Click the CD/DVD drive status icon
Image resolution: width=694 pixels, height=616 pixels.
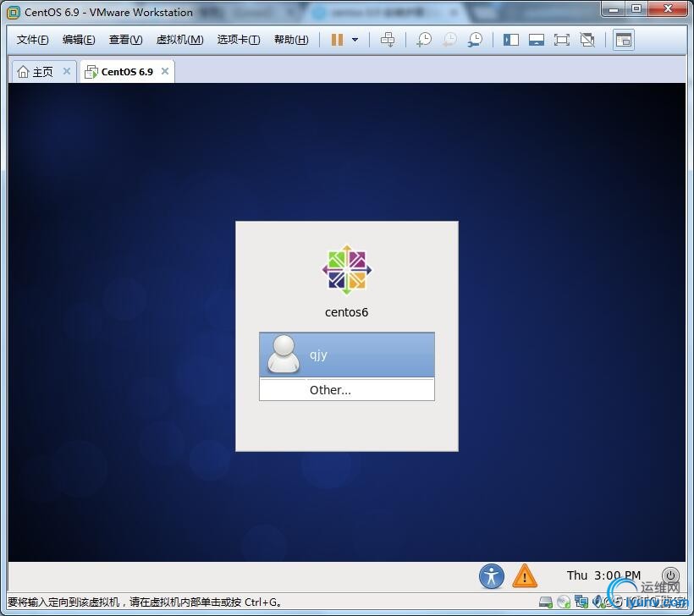tap(564, 602)
